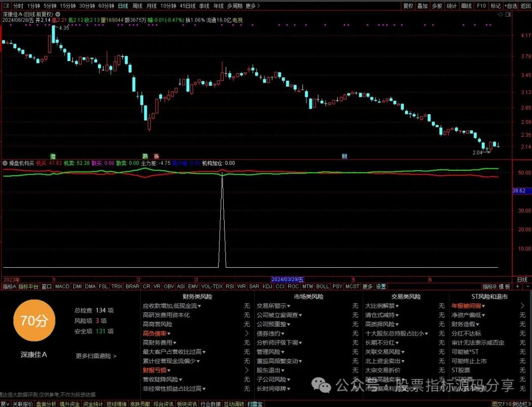Select the 45日线 period
532x407 pixels.
point(188,6)
